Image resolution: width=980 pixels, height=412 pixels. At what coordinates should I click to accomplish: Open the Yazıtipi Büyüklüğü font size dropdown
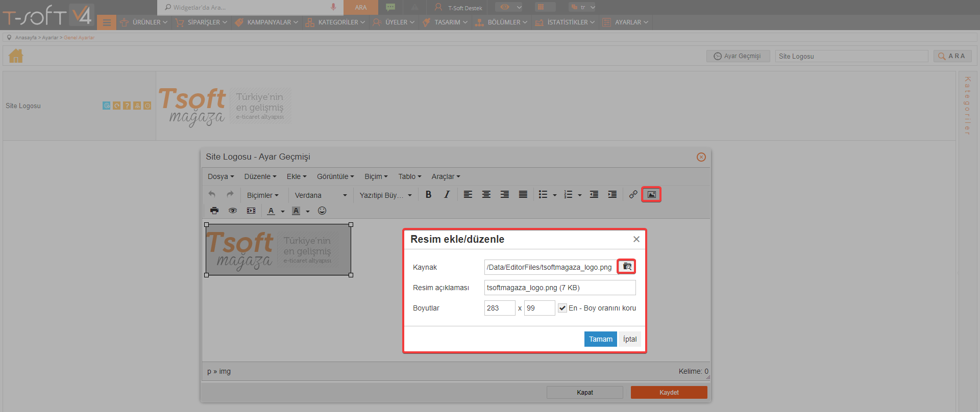(385, 195)
